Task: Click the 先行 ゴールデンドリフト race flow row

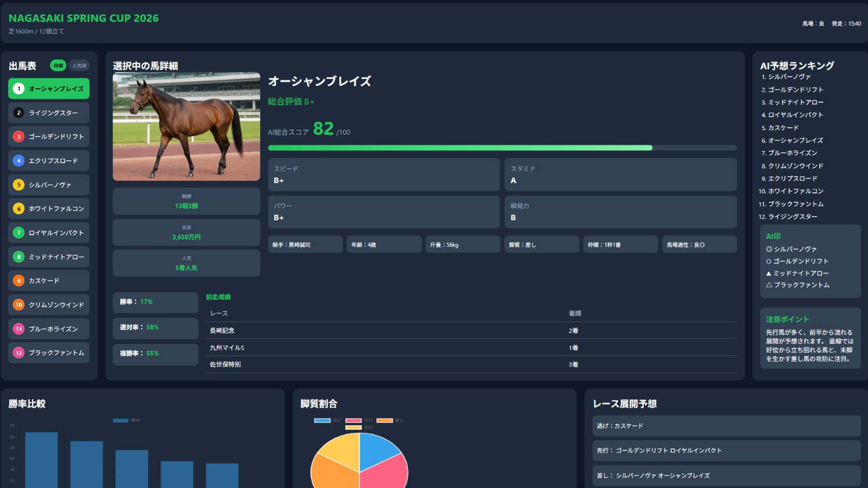Action: coord(726,451)
